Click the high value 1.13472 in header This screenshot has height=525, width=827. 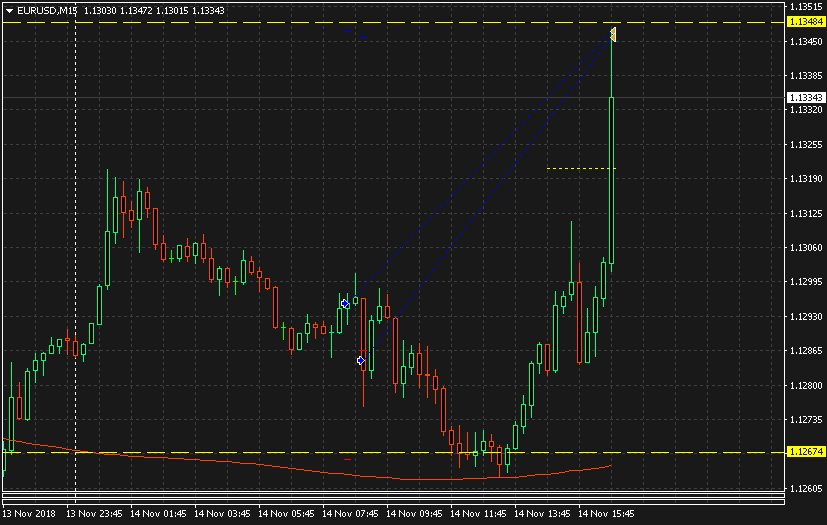point(136,11)
